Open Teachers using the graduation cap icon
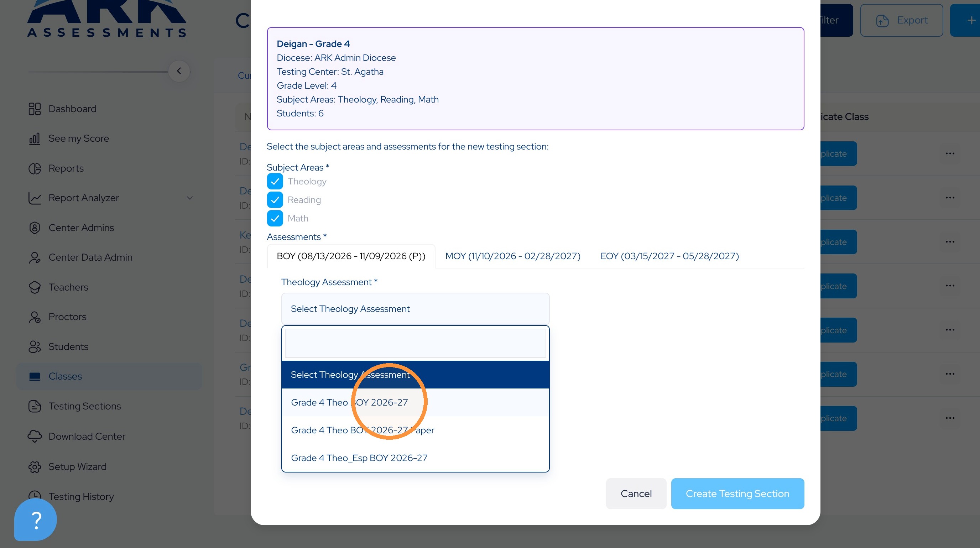This screenshot has height=548, width=980. click(x=34, y=287)
